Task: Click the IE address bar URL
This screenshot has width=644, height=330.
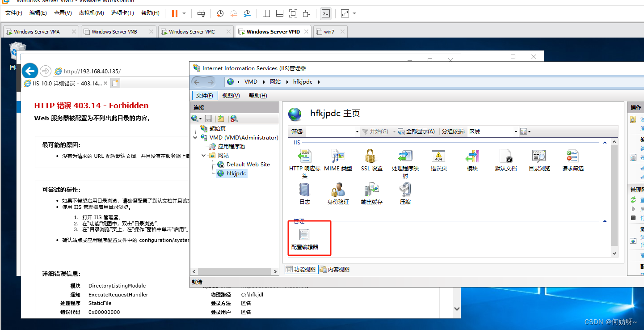Action: 92,71
